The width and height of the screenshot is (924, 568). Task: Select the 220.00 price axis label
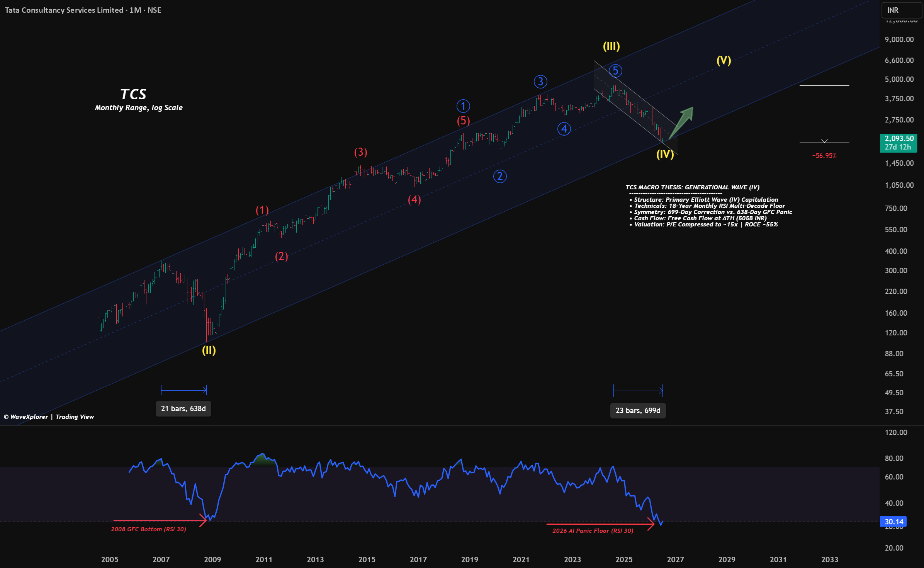tap(896, 291)
